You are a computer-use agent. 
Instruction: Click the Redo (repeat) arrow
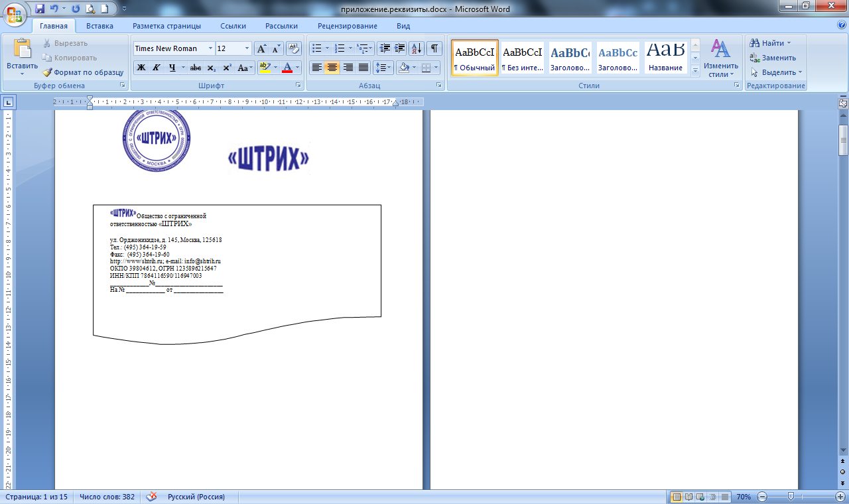tap(75, 9)
